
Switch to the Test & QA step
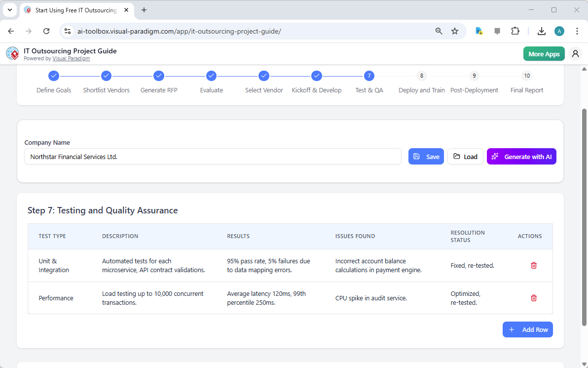click(x=369, y=76)
